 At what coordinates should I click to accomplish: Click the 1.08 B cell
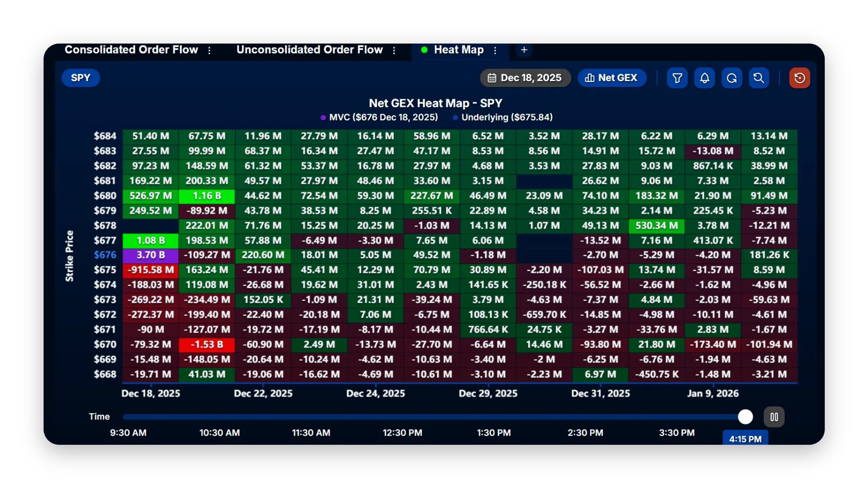click(x=151, y=240)
